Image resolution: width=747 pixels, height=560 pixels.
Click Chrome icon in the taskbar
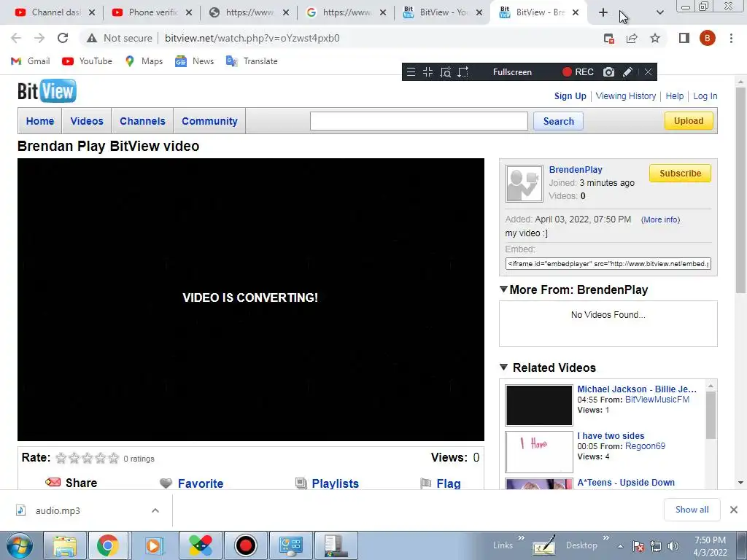(x=108, y=545)
